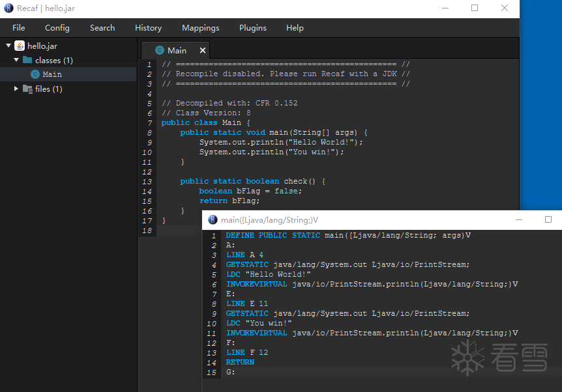Click the files folder icon
This screenshot has height=392, width=562.
tap(27, 89)
